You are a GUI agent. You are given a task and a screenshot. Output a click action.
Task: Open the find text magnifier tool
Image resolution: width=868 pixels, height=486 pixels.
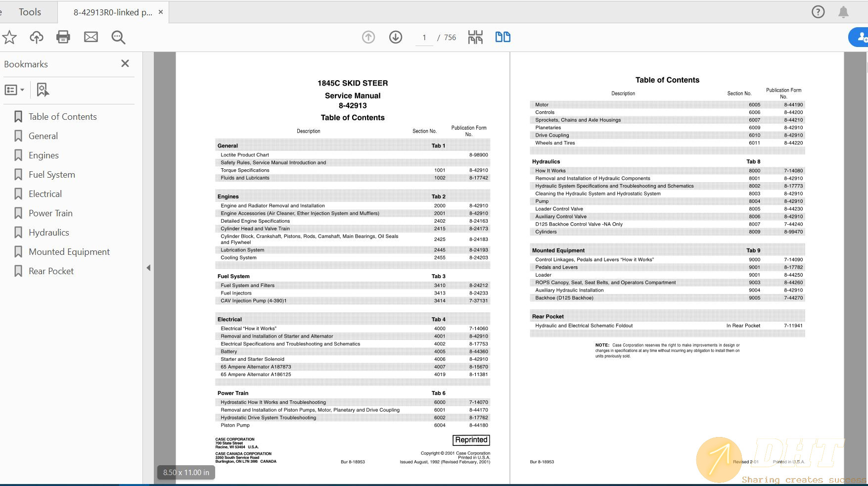pos(118,37)
